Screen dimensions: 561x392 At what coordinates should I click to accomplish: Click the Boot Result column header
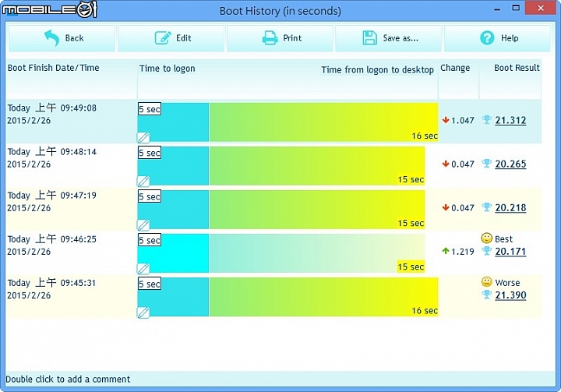[x=517, y=68]
